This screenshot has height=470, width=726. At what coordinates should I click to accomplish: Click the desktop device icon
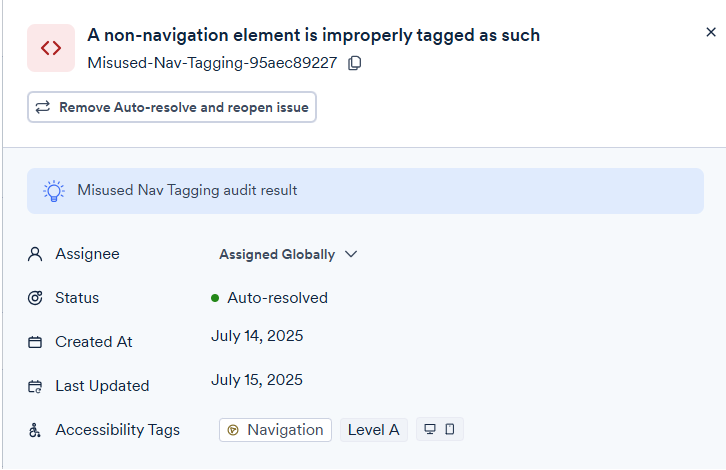click(x=430, y=430)
